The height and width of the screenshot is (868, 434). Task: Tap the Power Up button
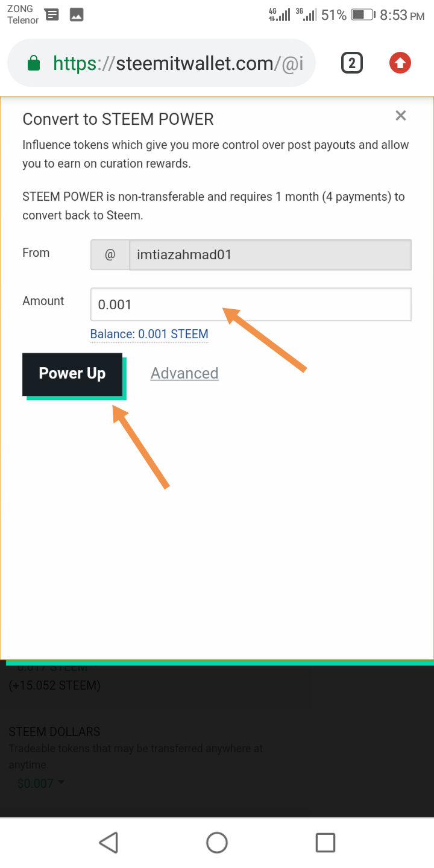[72, 374]
